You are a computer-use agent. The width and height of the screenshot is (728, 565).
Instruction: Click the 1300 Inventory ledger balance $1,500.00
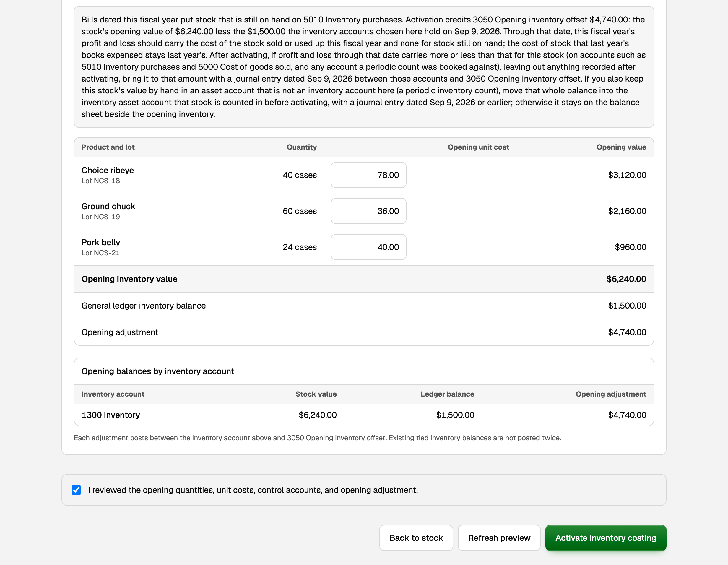[455, 415]
